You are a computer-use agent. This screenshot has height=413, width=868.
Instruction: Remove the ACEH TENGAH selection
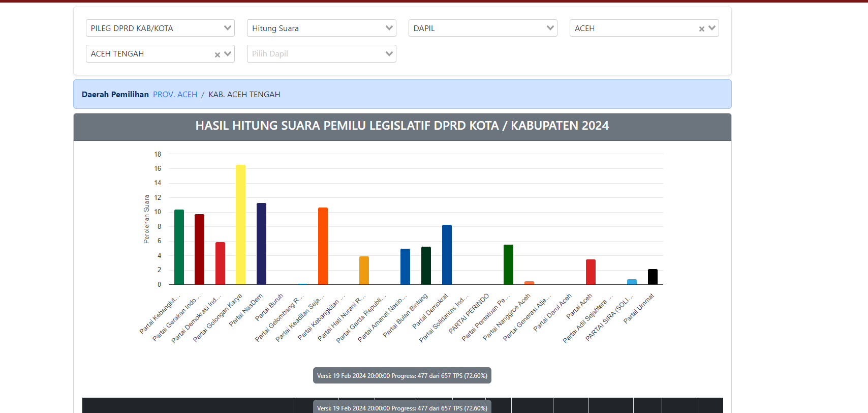pos(217,54)
